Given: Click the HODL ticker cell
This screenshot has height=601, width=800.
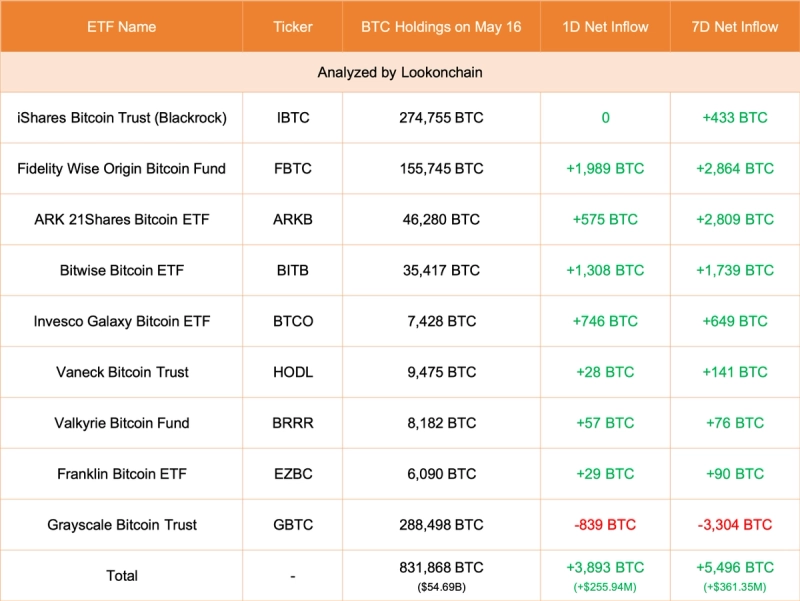Looking at the screenshot, I should pyautogui.click(x=293, y=373).
